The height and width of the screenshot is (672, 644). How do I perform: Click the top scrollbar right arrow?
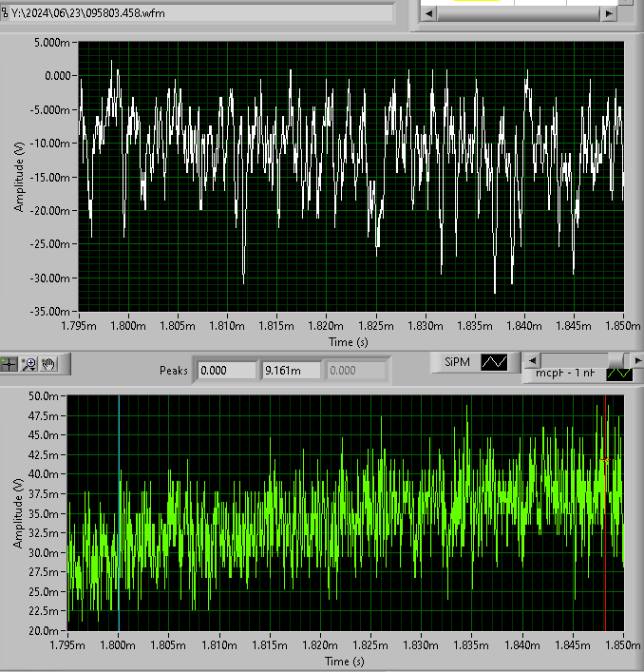610,14
